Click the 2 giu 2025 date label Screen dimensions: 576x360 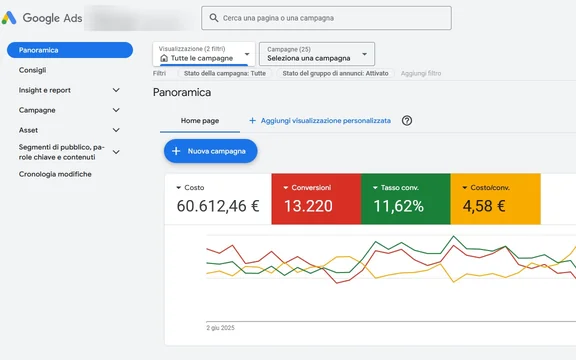(220, 328)
